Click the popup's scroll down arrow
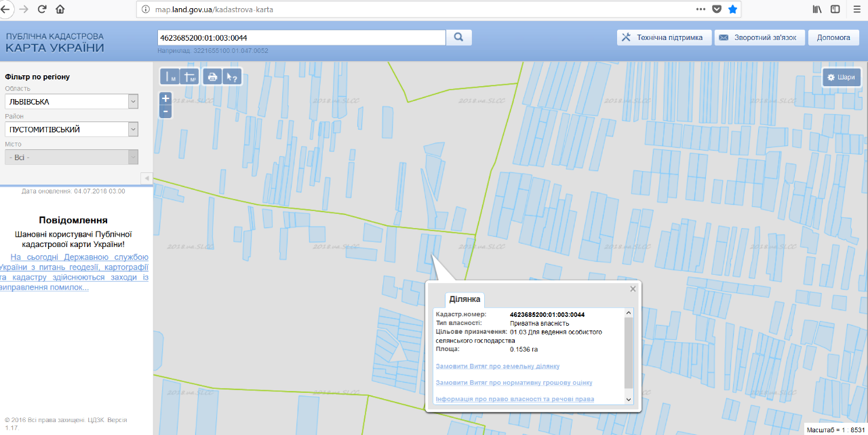The width and height of the screenshot is (868, 435). 628,400
